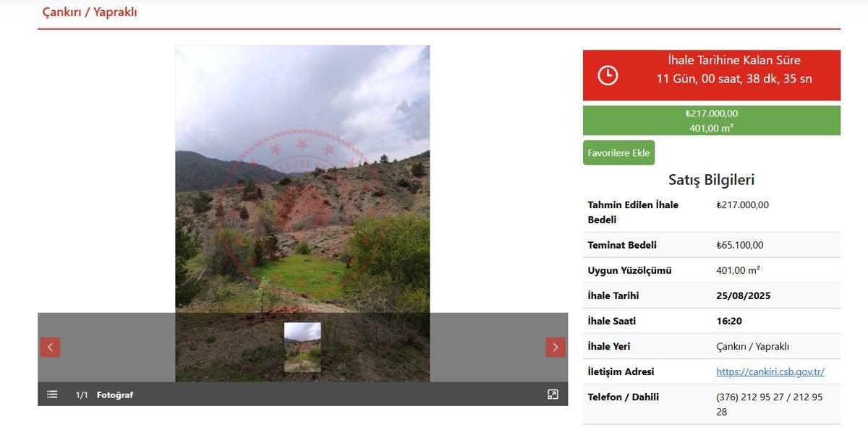Image resolution: width=868 pixels, height=435 pixels.
Task: Click the 1/1 Fotoğraf counter label
Action: 104,395
